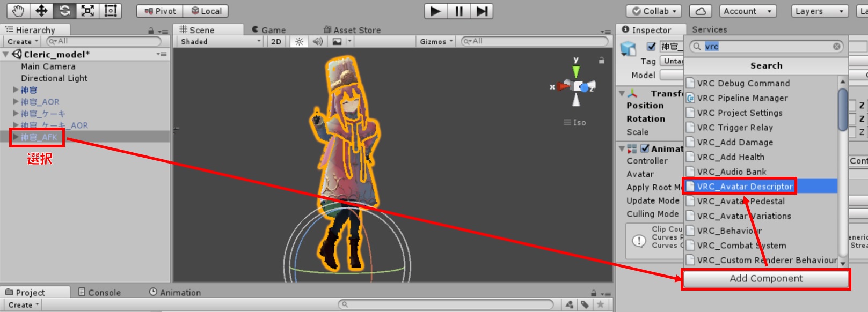
Task: Toggle 2D view mode
Action: pyautogui.click(x=276, y=42)
